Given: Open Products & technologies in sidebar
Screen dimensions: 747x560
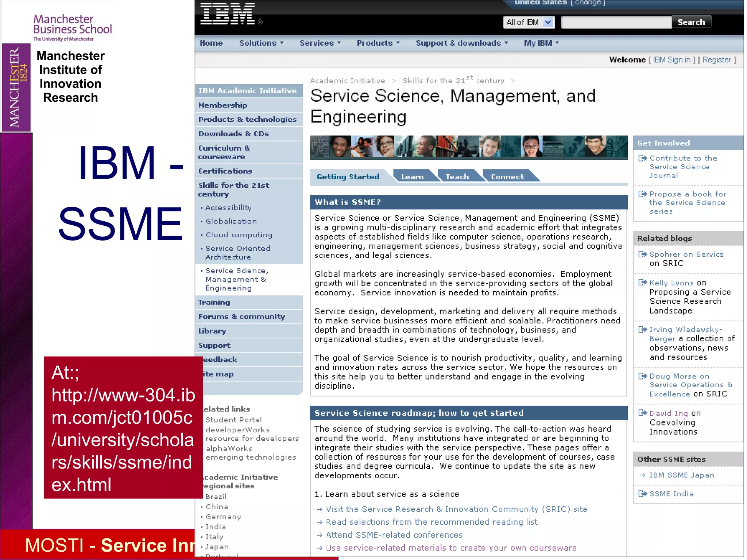Looking at the screenshot, I should pyautogui.click(x=249, y=120).
